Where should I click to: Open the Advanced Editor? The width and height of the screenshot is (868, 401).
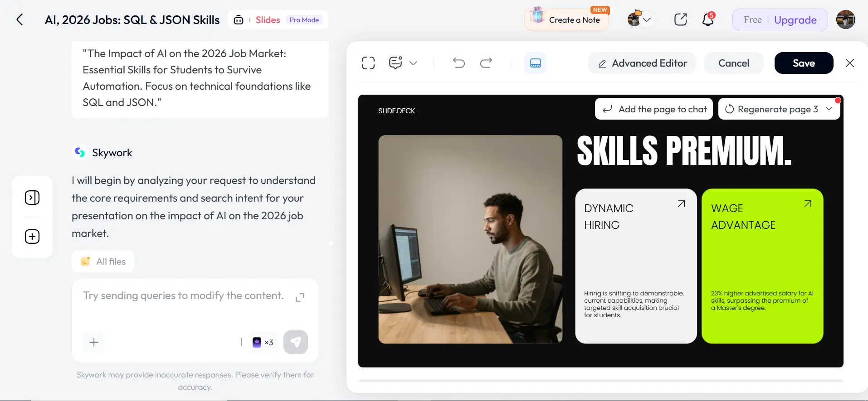(x=642, y=63)
